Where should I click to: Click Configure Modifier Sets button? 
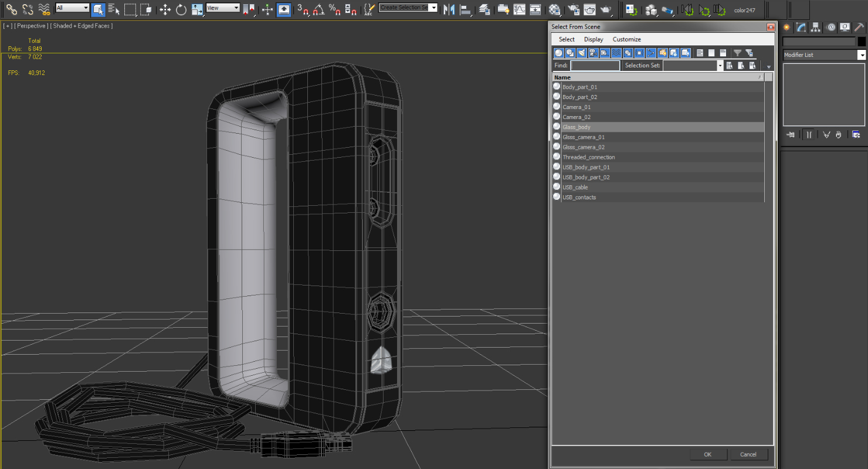[856, 135]
